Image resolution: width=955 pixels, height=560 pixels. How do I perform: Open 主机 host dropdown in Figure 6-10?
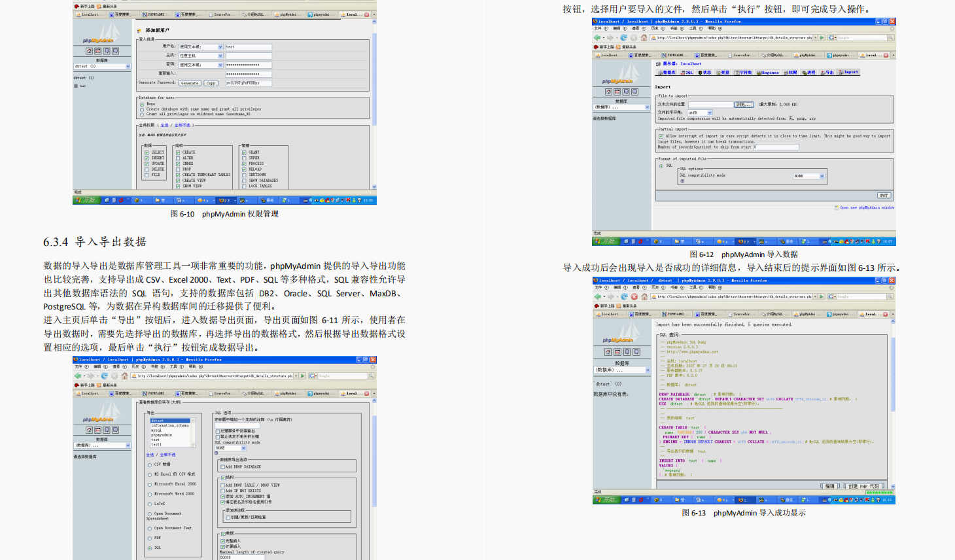point(201,56)
